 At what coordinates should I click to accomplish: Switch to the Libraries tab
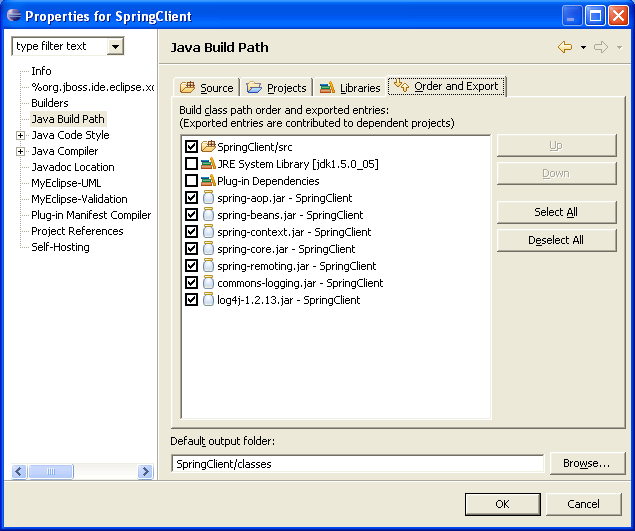pyautogui.click(x=350, y=87)
